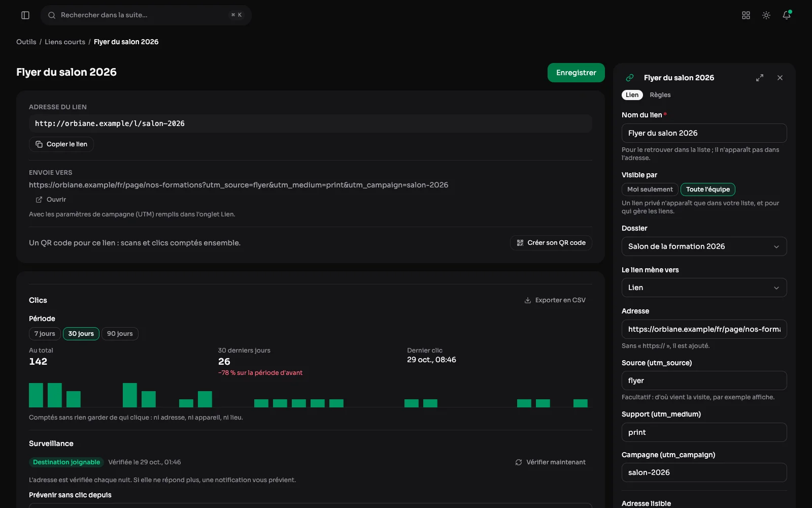812x508 pixels.
Task: Edit the Support (utm_medium) field
Action: [x=704, y=432]
